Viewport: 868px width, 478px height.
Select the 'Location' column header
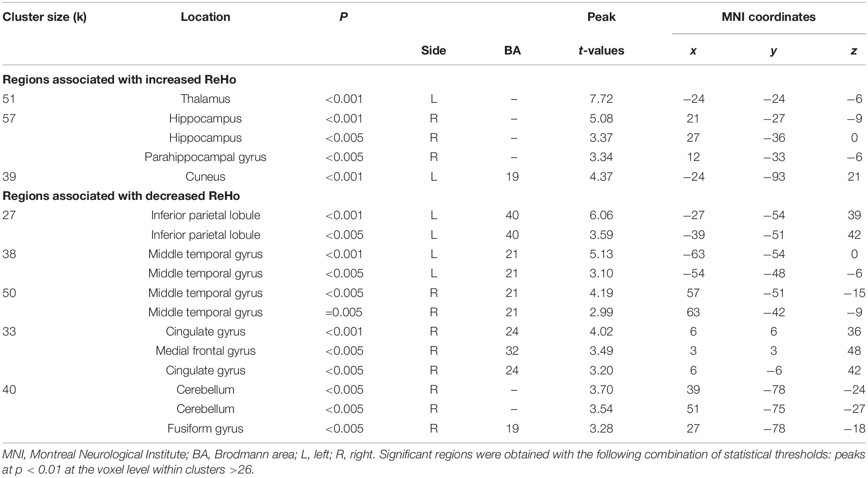click(205, 17)
